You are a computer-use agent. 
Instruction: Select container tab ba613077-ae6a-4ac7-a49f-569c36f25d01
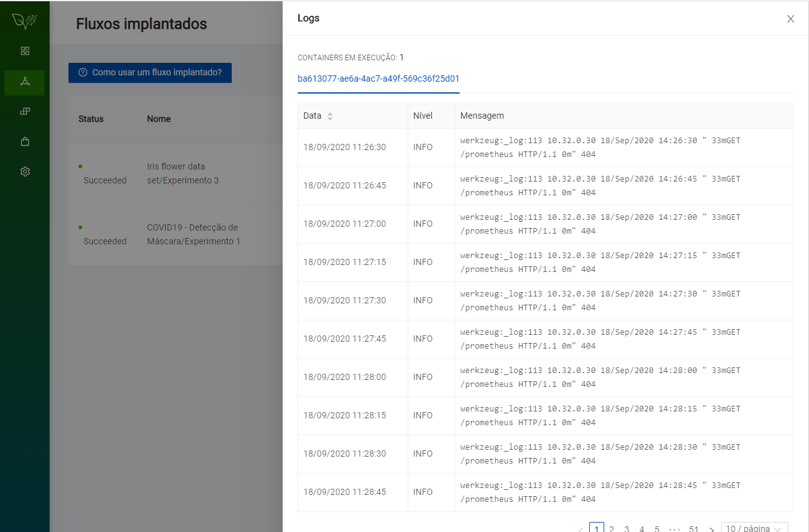(x=379, y=79)
